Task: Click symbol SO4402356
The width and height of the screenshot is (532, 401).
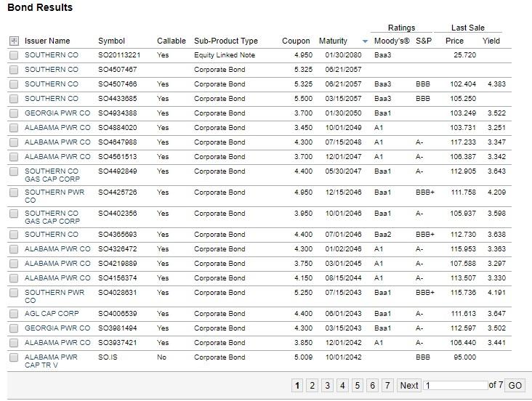Action: (118, 214)
